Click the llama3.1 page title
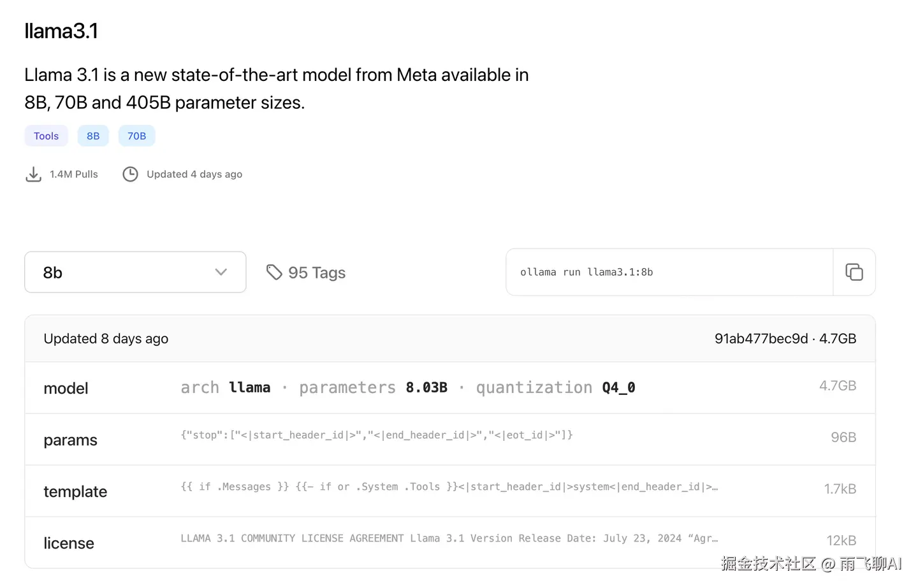The image size is (918, 588). coord(61,31)
